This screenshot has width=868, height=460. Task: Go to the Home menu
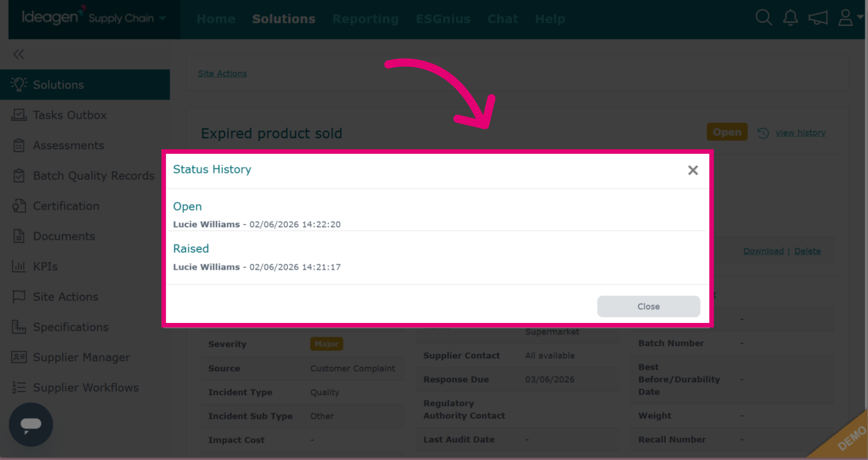pyautogui.click(x=216, y=19)
